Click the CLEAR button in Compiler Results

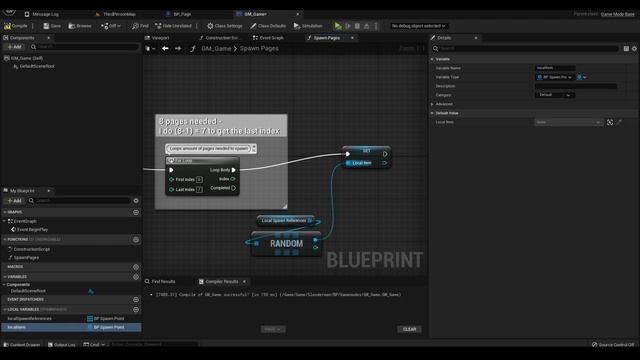[x=409, y=329]
